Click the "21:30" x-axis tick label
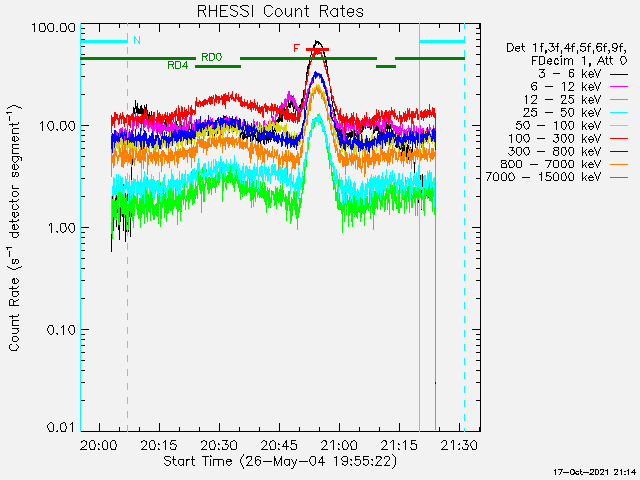The height and width of the screenshot is (480, 640). coord(459,445)
